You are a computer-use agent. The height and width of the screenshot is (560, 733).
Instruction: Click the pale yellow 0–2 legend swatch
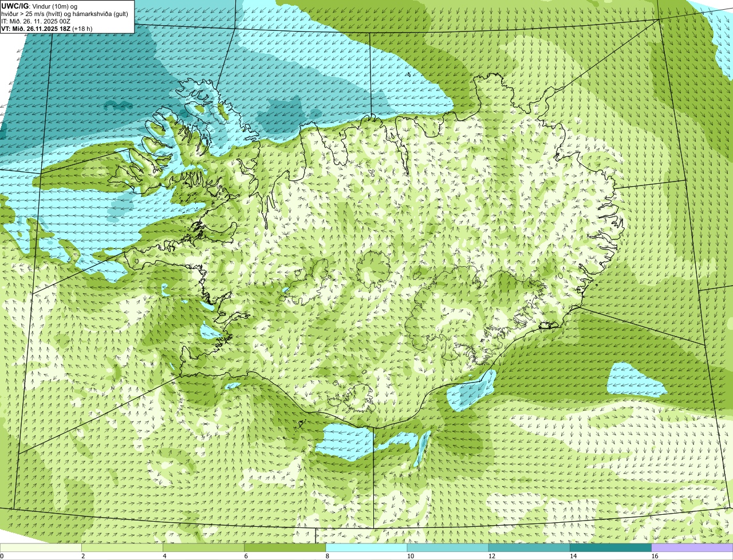click(41, 548)
